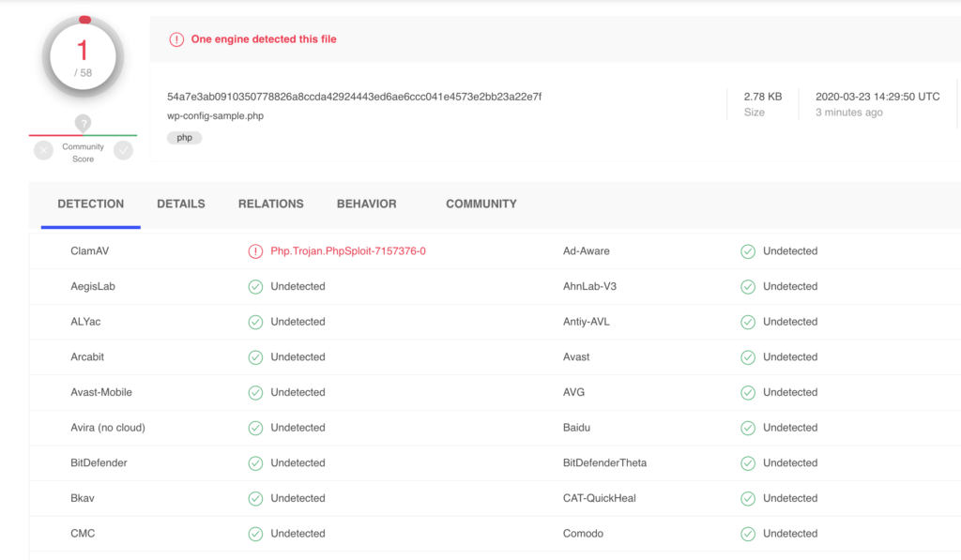Click the 'Size' label under 2.78 KB

(x=755, y=113)
